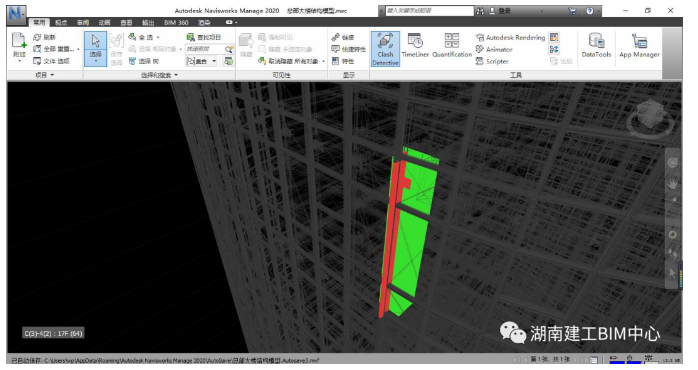Open the Clash Detective tool
This screenshot has width=698, height=370.
385,49
